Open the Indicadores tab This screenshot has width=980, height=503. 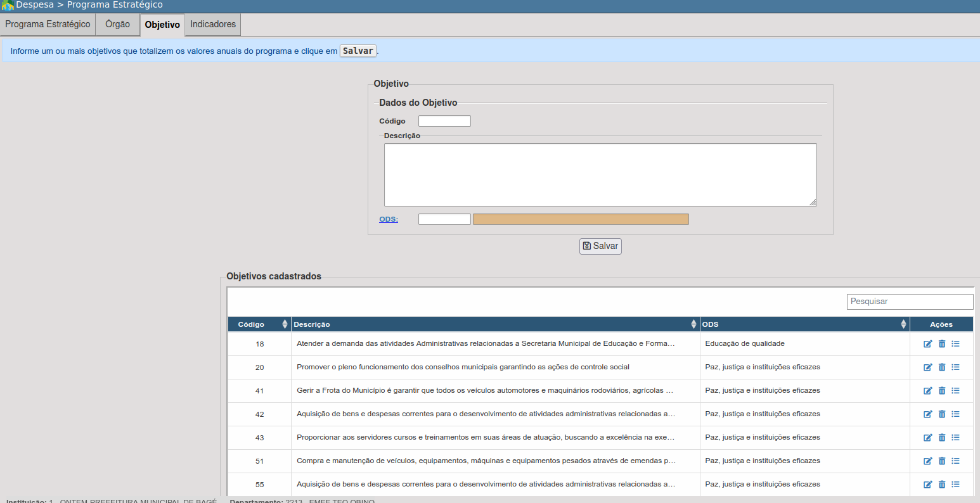[x=213, y=25]
